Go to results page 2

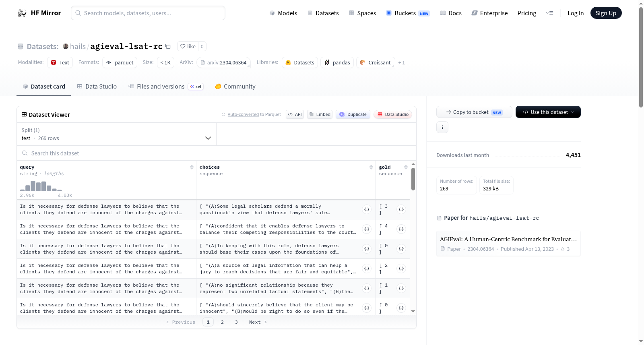coord(222,322)
